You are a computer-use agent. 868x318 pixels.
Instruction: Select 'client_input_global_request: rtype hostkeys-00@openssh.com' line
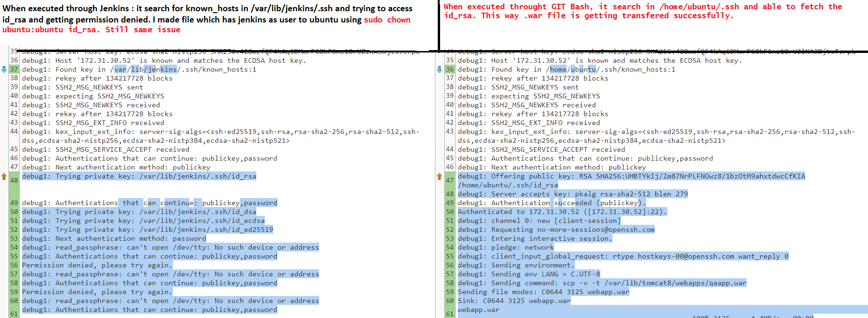623,256
